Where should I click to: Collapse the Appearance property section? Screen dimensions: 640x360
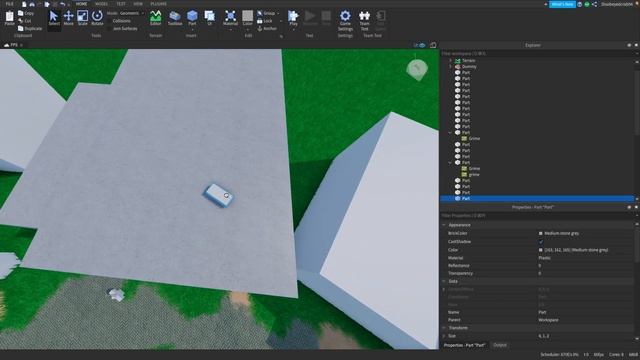coord(444,225)
